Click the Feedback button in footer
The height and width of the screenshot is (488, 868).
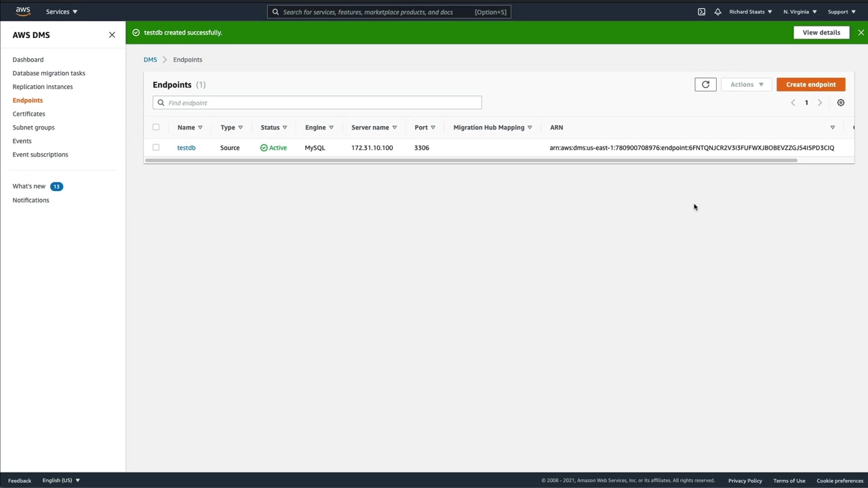(20, 481)
